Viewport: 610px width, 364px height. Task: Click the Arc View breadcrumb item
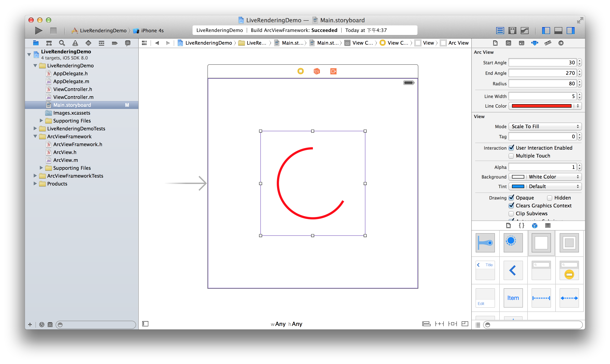click(458, 43)
